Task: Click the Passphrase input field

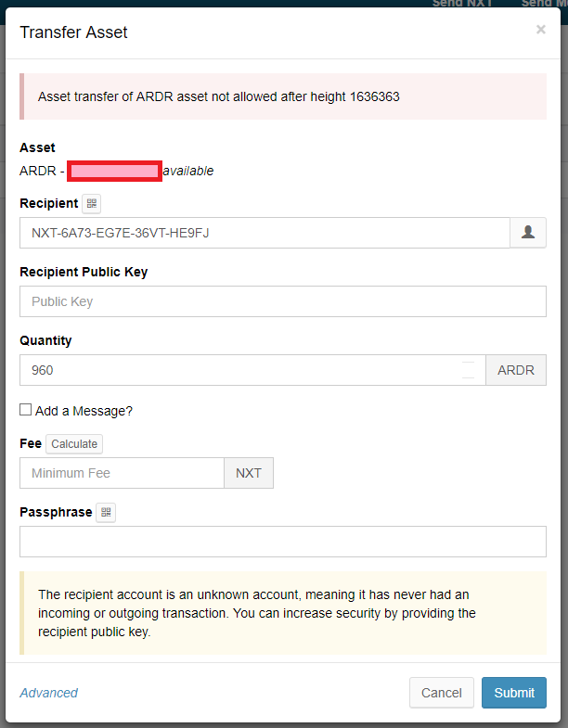Action: (x=282, y=542)
